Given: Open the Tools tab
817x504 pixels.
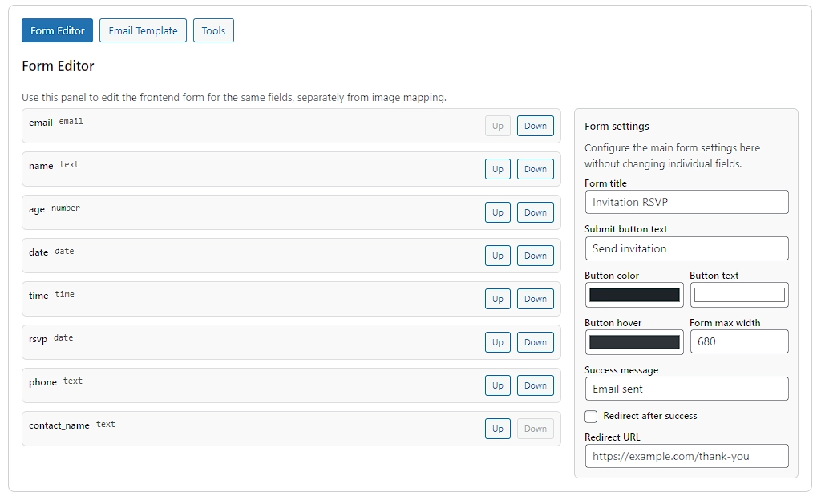Looking at the screenshot, I should click(213, 31).
